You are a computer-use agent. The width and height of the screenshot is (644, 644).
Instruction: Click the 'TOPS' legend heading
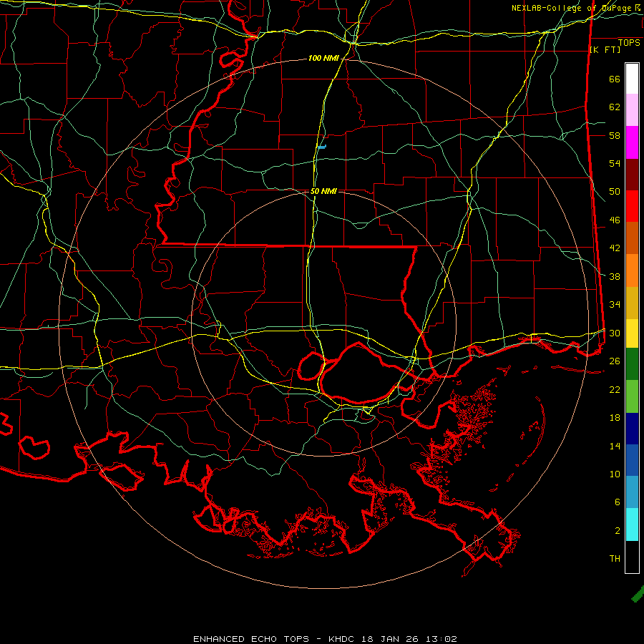click(x=629, y=43)
